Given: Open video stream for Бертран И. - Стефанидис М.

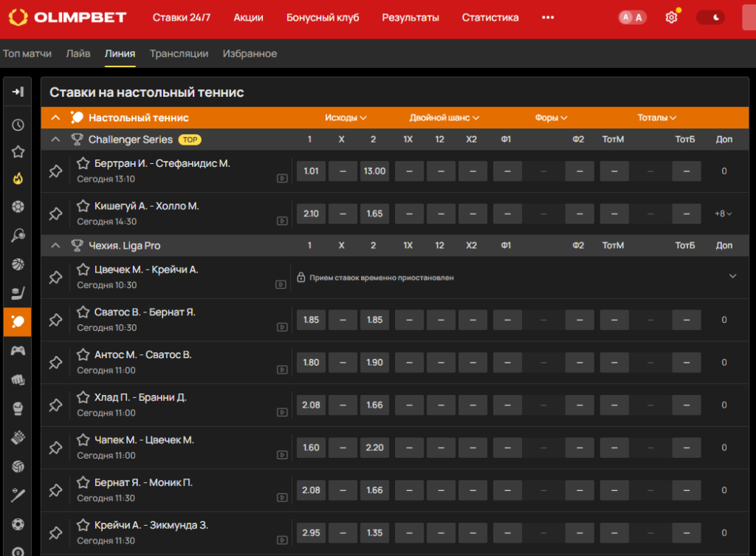Looking at the screenshot, I should (x=283, y=179).
